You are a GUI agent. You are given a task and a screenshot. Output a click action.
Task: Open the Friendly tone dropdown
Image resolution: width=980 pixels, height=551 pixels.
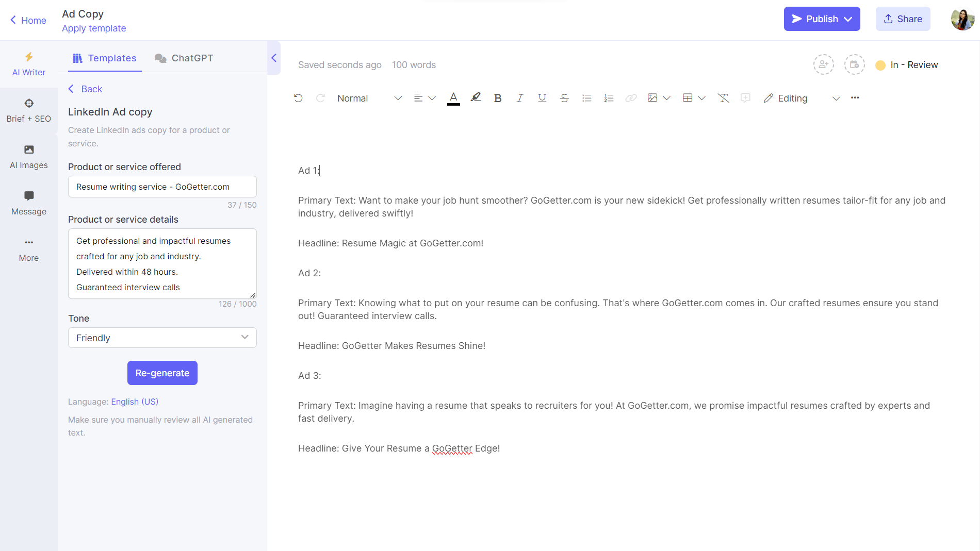tap(162, 338)
